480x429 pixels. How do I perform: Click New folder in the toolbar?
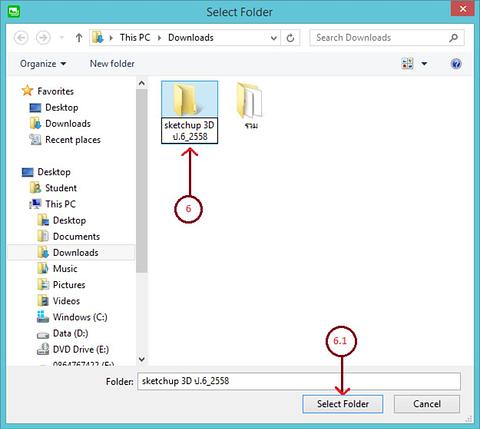[112, 63]
